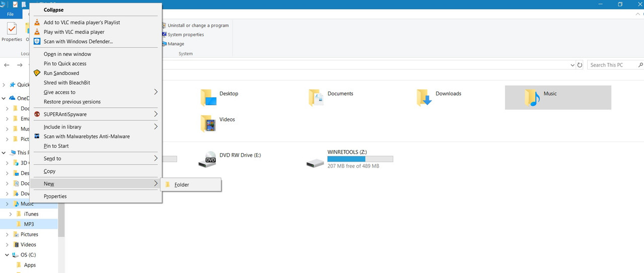Select the WINRETOOLS (Z:) drive icon
The height and width of the screenshot is (273, 644).
[x=315, y=163]
